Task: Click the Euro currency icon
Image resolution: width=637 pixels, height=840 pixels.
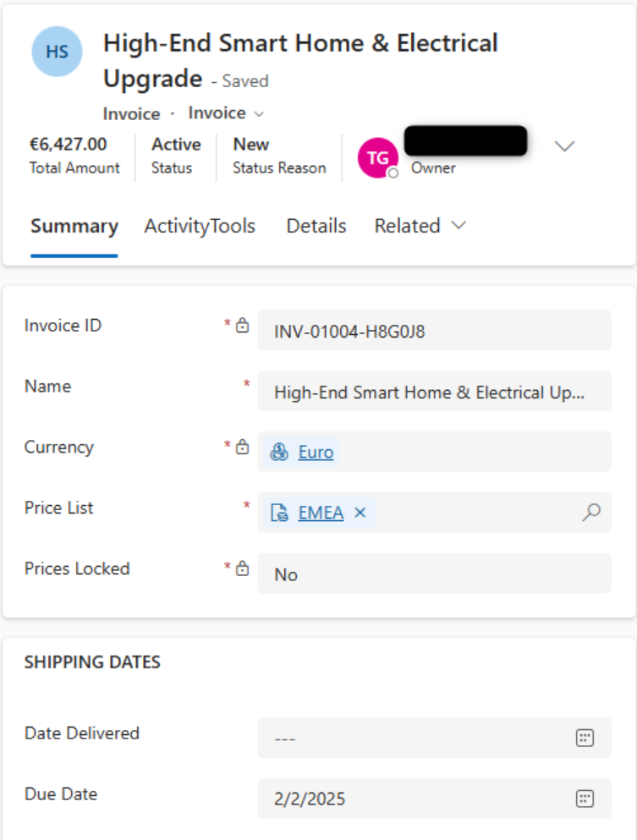Action: tap(279, 452)
